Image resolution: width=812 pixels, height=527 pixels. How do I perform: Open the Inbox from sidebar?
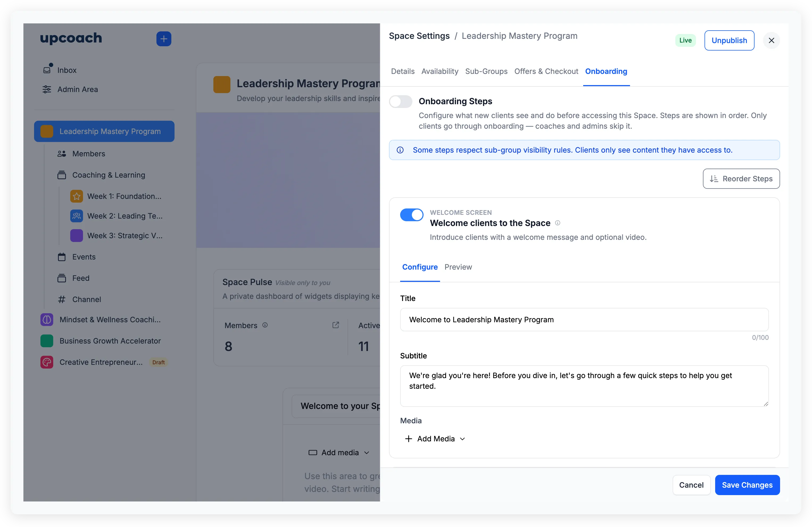coord(67,70)
